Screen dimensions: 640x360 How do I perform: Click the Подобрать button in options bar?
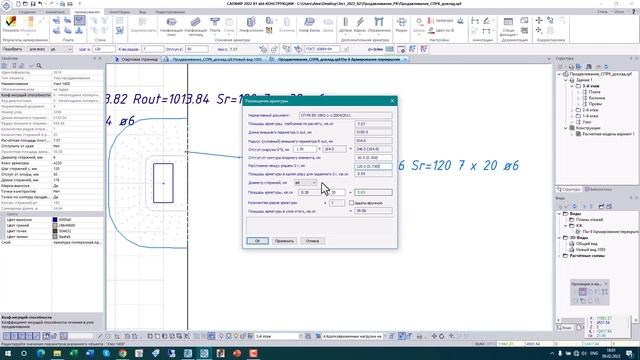[x=13, y=49]
